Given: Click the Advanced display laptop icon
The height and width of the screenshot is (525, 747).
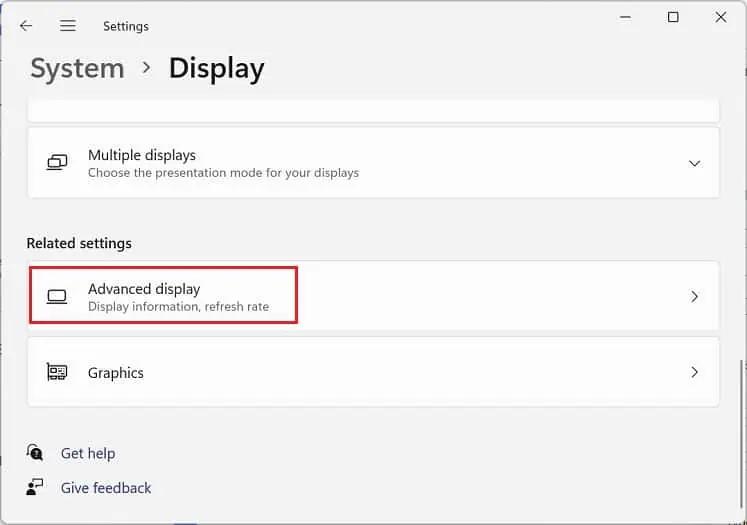Looking at the screenshot, I should [x=57, y=297].
